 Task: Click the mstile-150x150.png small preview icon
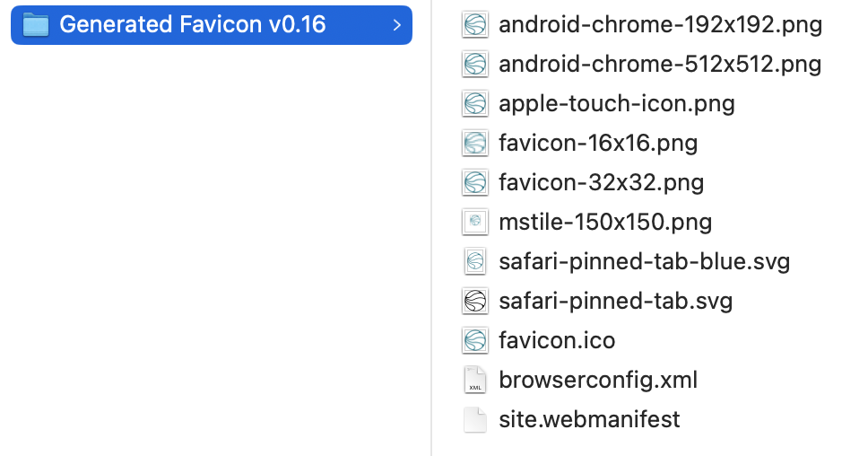(475, 222)
